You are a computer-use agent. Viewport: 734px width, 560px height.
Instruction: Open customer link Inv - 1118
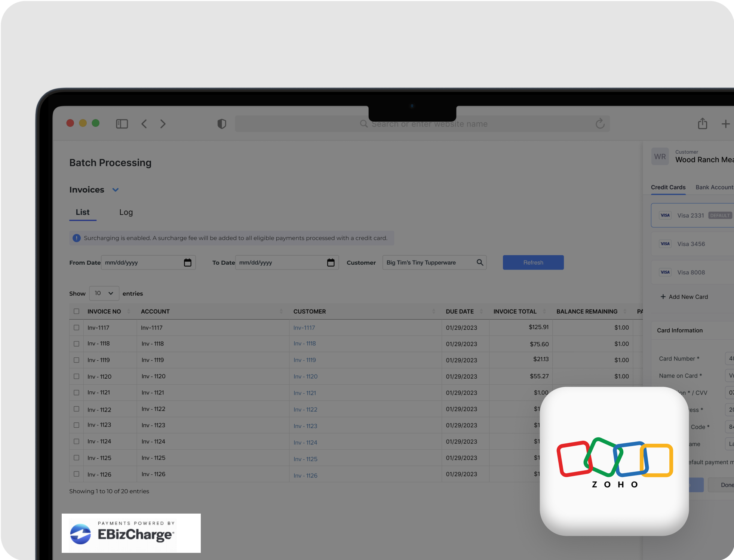305,344
